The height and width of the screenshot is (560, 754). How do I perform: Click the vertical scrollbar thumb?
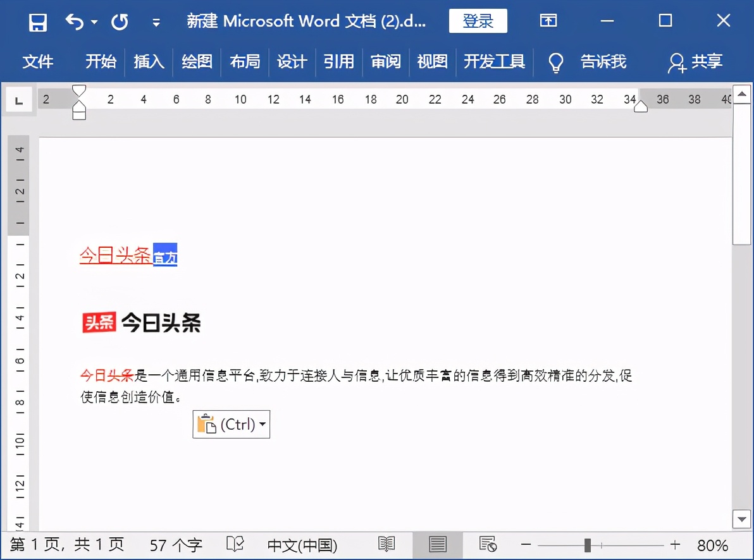(742, 174)
